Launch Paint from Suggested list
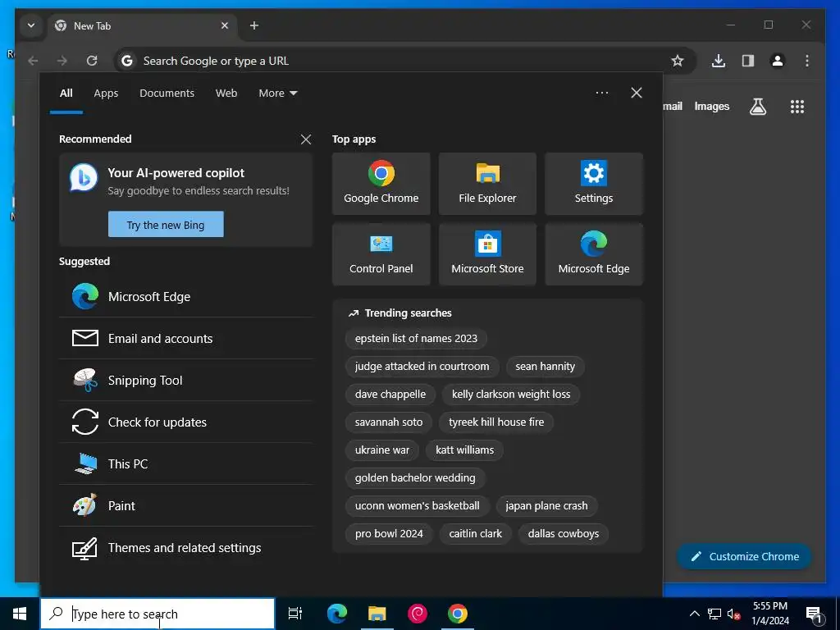Screen dimensions: 840x630 pos(186,505)
